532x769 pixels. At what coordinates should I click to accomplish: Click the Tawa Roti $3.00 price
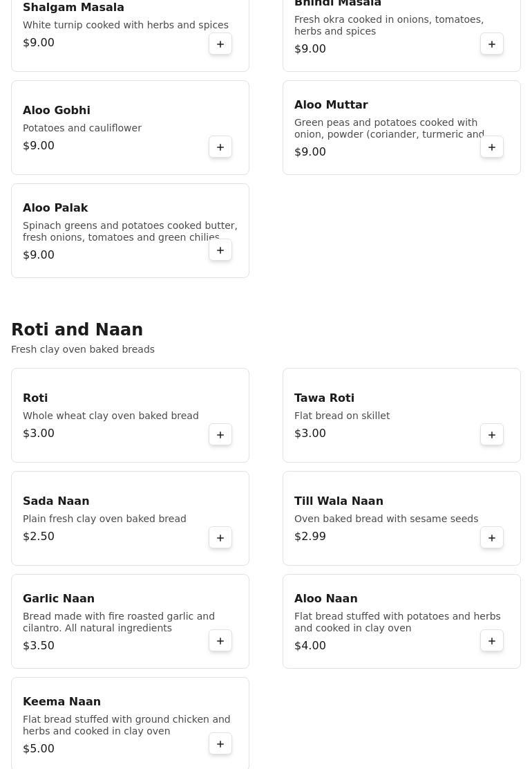pyautogui.click(x=310, y=434)
